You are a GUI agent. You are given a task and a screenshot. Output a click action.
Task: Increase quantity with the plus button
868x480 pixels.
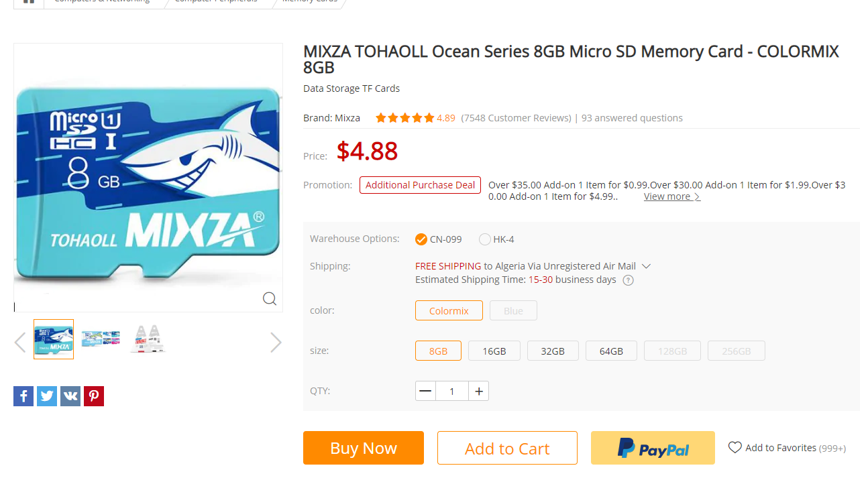[479, 391]
